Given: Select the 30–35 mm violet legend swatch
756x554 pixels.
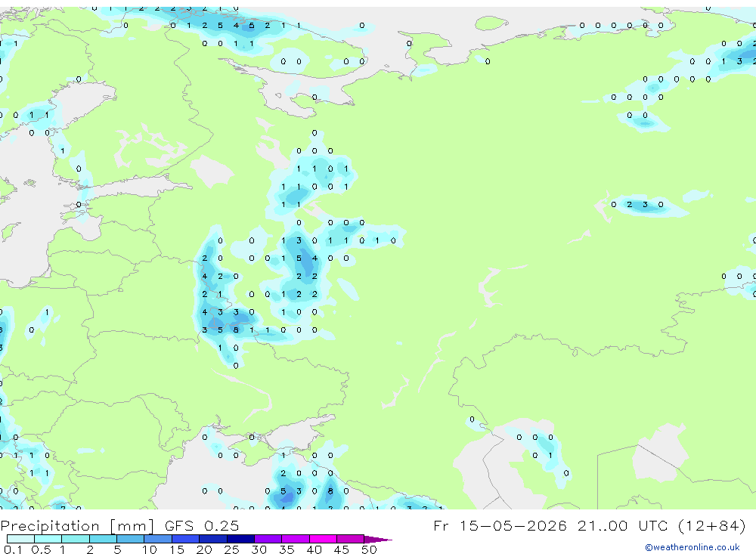Looking at the screenshot, I should tap(268, 539).
